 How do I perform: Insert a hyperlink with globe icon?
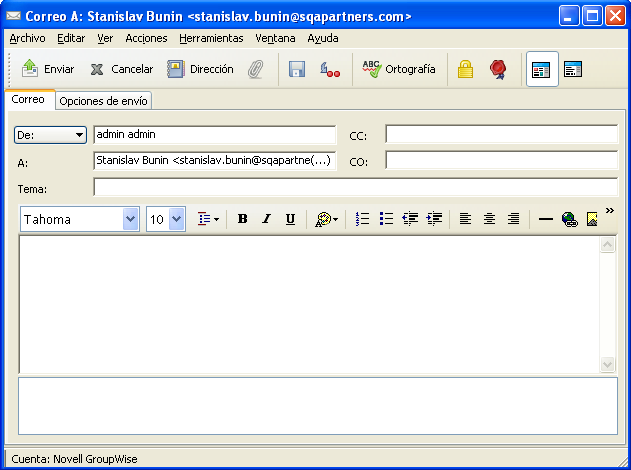(x=569, y=220)
